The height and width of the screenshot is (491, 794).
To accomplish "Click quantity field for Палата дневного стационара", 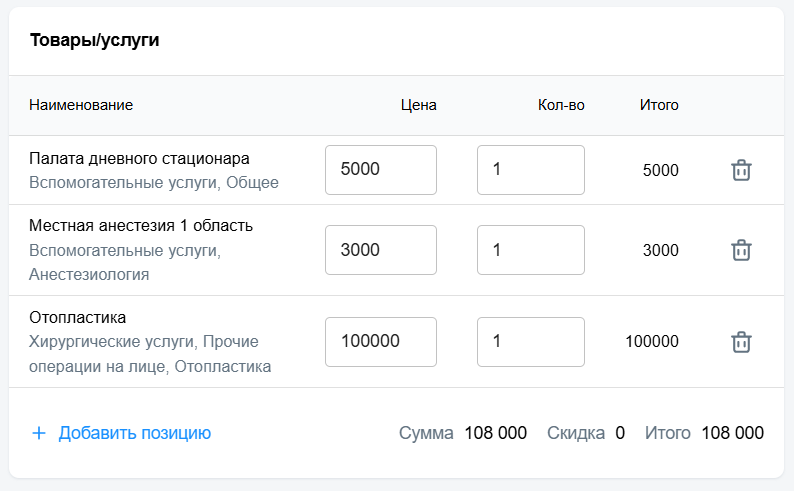I will click(531, 170).
